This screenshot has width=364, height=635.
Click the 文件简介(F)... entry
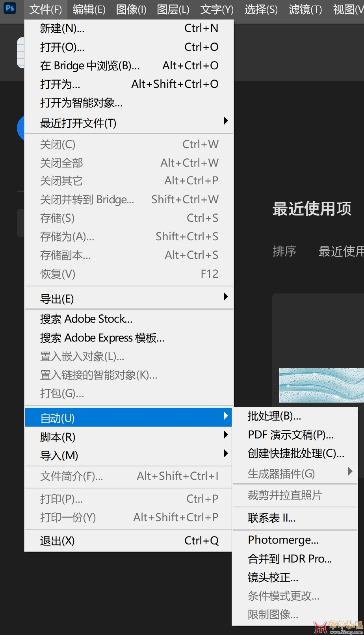click(129, 476)
